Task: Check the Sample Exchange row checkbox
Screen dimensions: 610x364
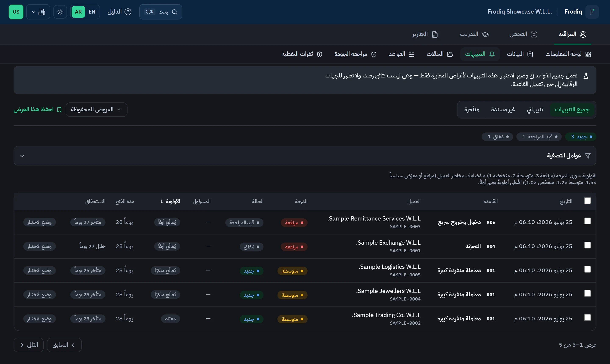Action: 587,245
